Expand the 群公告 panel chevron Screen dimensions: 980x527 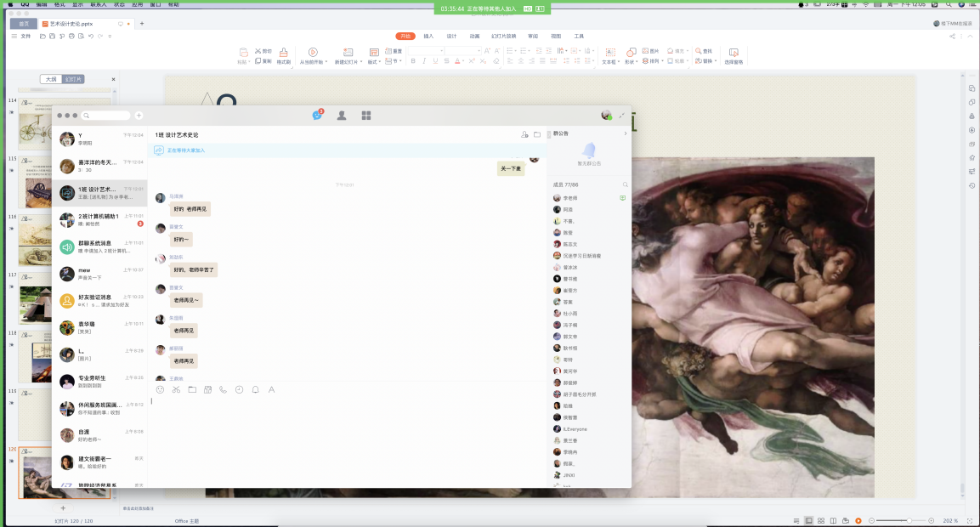coord(625,133)
